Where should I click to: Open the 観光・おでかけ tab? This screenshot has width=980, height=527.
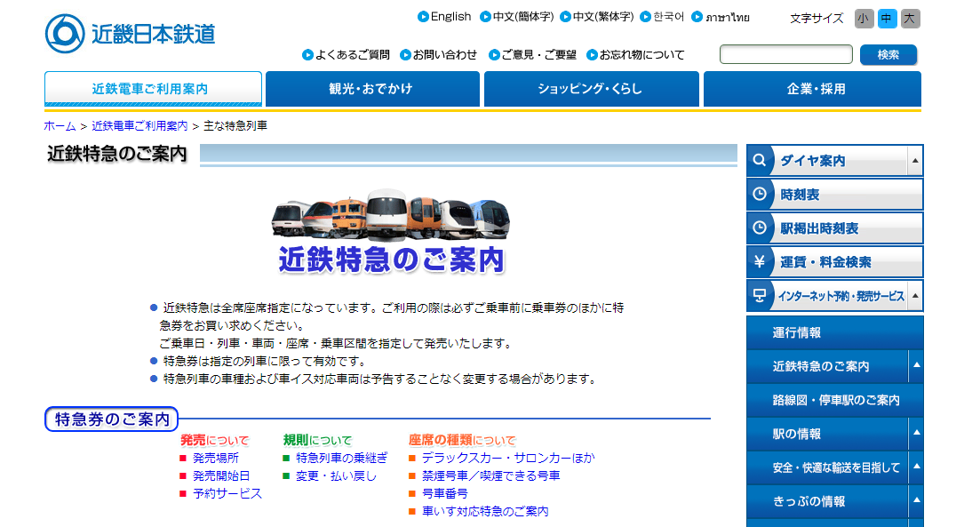[372, 89]
